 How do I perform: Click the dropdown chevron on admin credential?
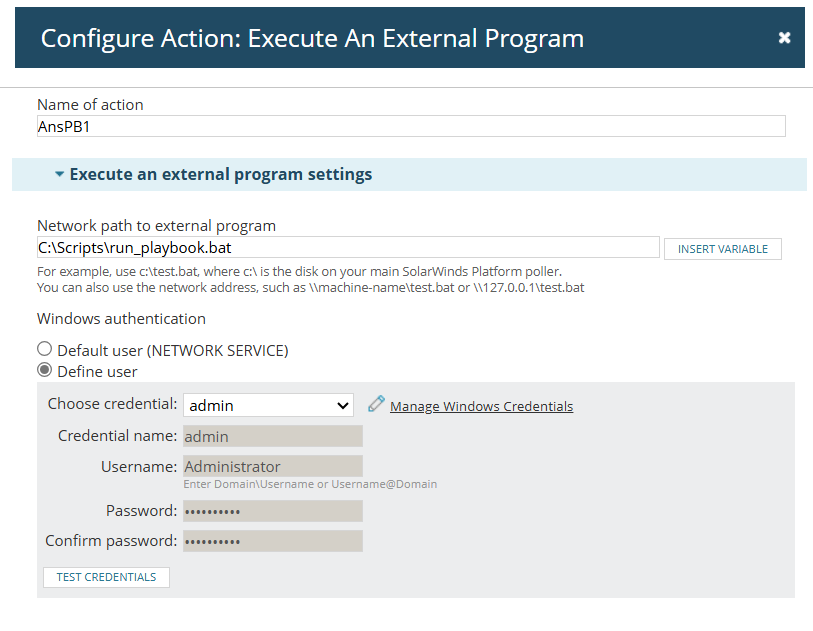pyautogui.click(x=342, y=405)
